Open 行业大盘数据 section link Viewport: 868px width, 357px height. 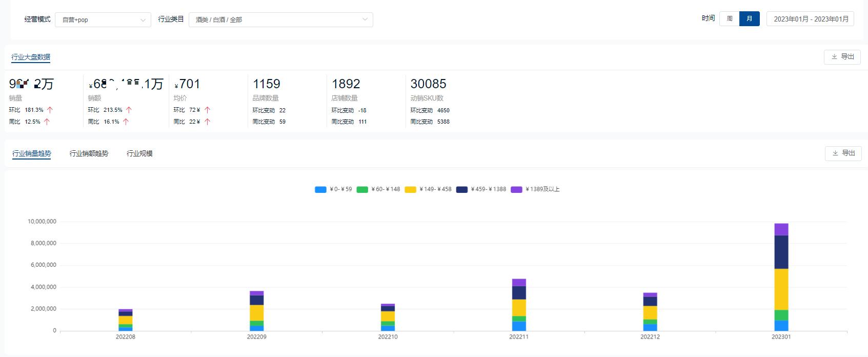point(31,57)
